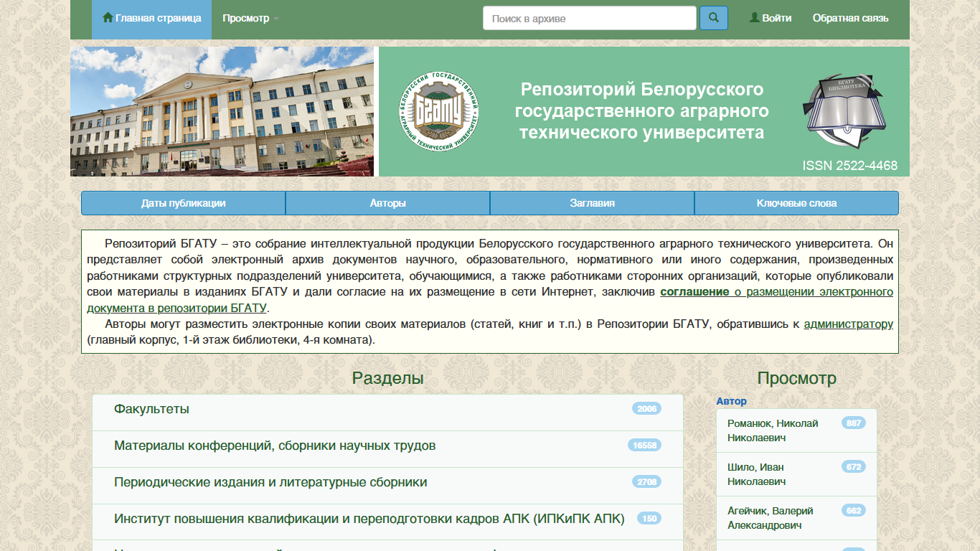Screen dimensions: 980x551
Task: Browse by Авторы
Action: point(388,203)
